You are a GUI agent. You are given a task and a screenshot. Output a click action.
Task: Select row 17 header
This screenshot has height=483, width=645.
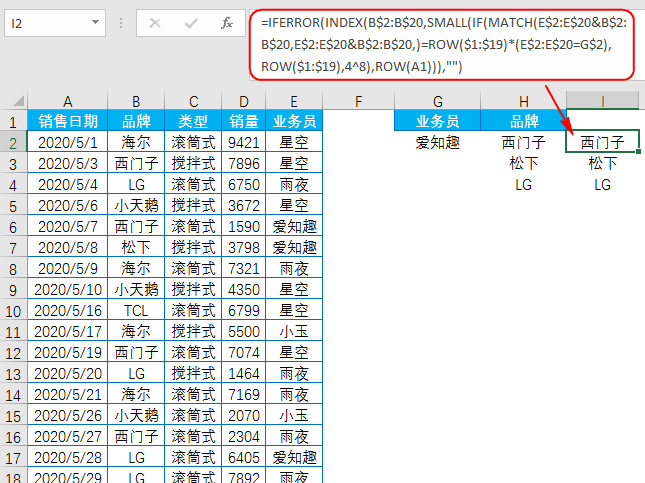coord(13,457)
